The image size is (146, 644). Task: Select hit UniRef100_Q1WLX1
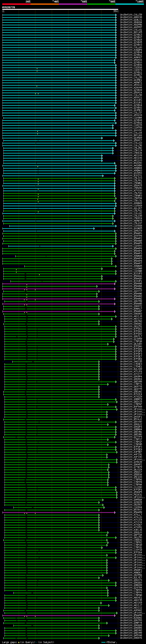(x=131, y=20)
